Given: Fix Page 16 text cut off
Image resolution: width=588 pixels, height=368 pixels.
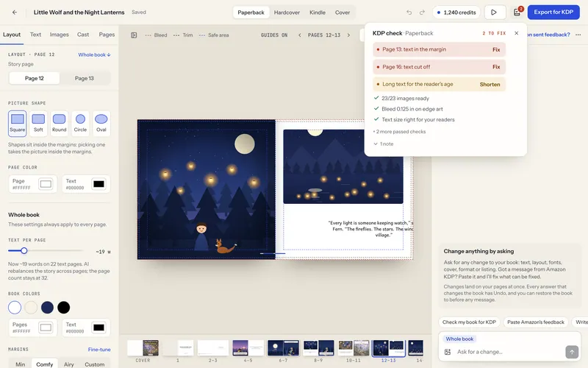Looking at the screenshot, I should tap(496, 67).
